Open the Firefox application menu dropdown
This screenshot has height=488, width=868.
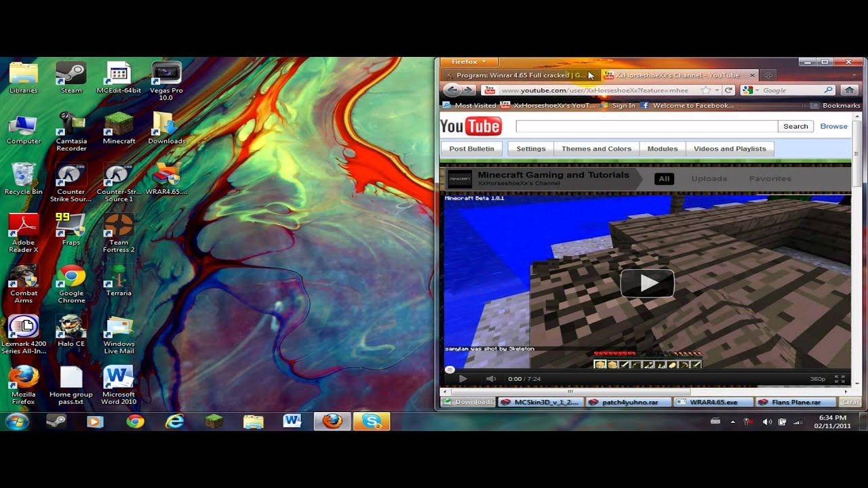469,62
